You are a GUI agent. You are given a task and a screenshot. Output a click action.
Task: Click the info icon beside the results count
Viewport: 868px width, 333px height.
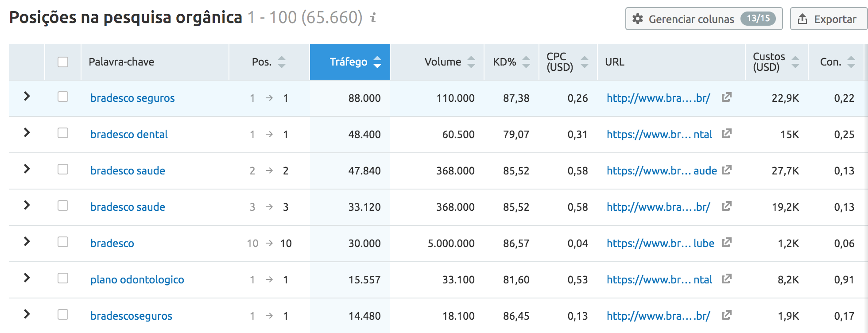tap(373, 18)
